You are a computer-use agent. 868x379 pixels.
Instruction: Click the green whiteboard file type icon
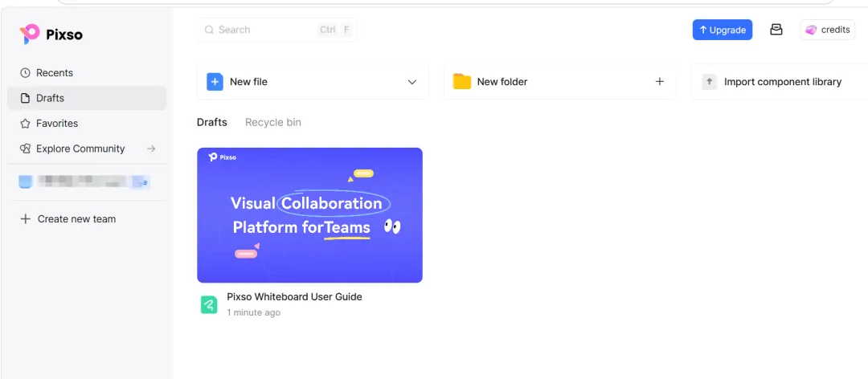click(x=209, y=304)
